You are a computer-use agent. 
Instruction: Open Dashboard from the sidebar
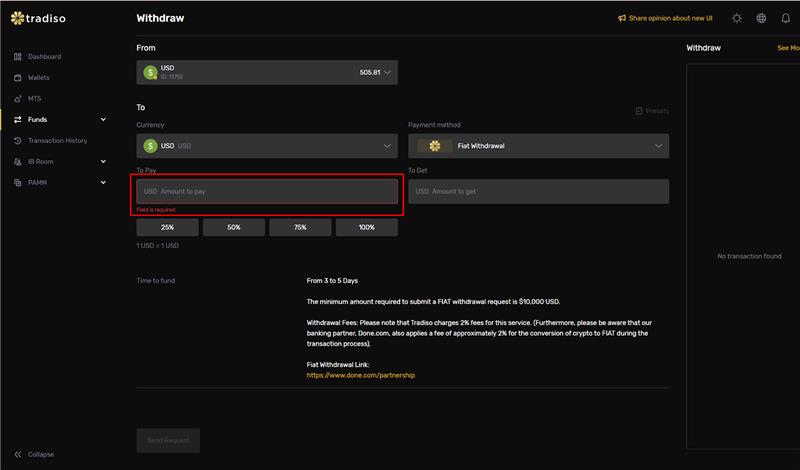click(x=44, y=57)
